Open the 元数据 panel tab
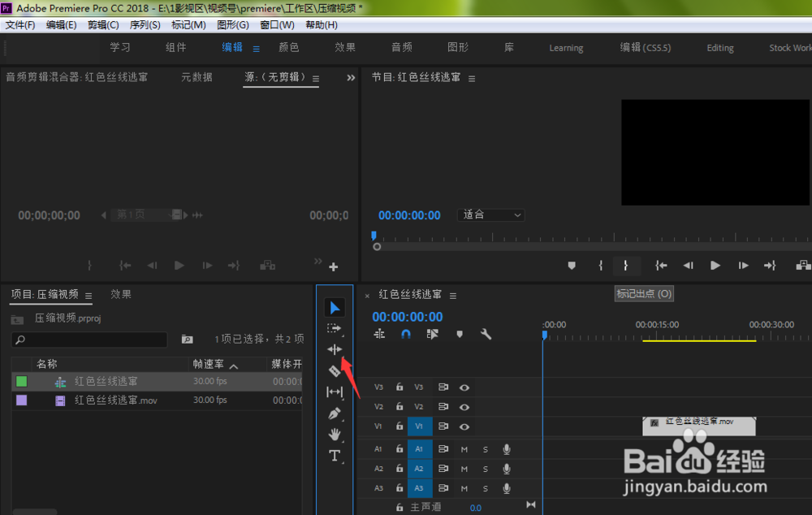The width and height of the screenshot is (812, 515). tap(197, 77)
